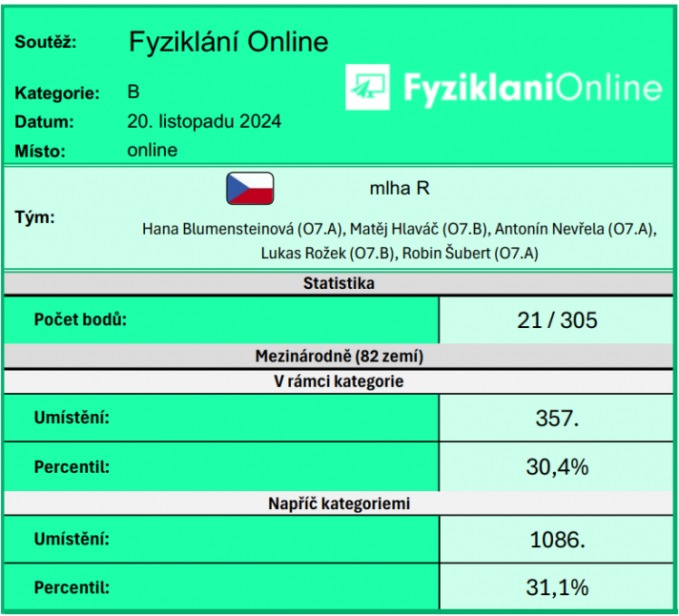Click the 'Počet bodů:' label
The width and height of the screenshot is (679, 616).
click(80, 319)
